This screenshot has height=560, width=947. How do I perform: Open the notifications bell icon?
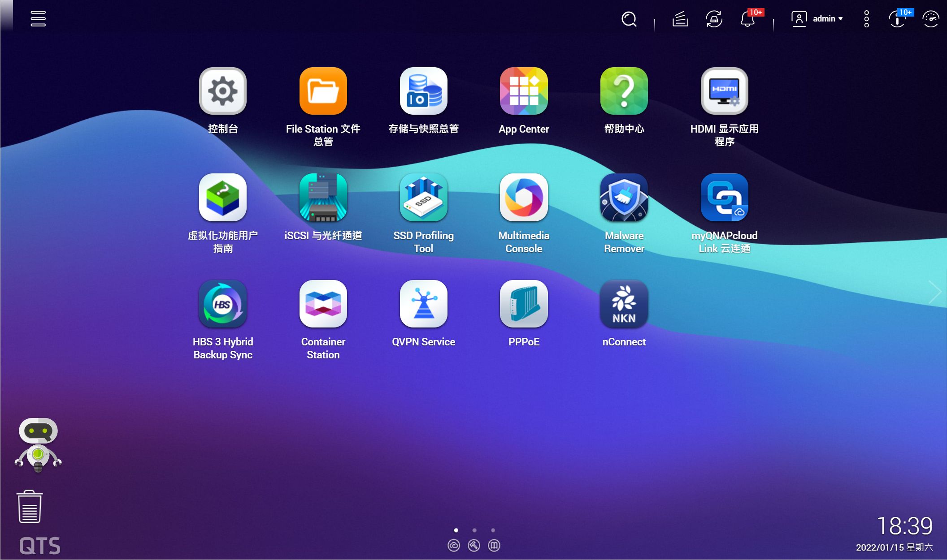(x=748, y=19)
